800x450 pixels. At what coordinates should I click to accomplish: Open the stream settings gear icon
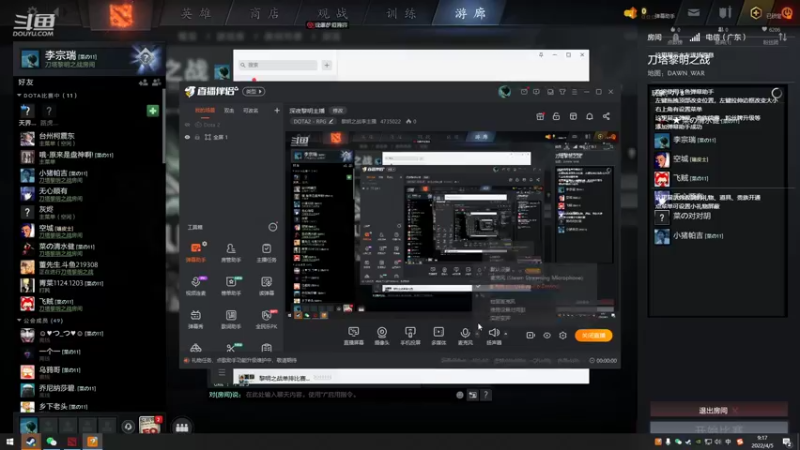pyautogui.click(x=563, y=335)
